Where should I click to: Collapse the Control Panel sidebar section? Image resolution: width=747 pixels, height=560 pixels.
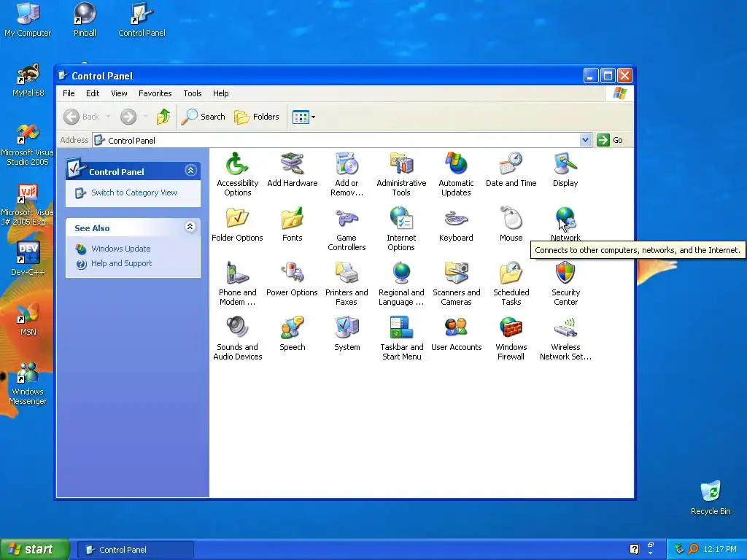pos(190,171)
